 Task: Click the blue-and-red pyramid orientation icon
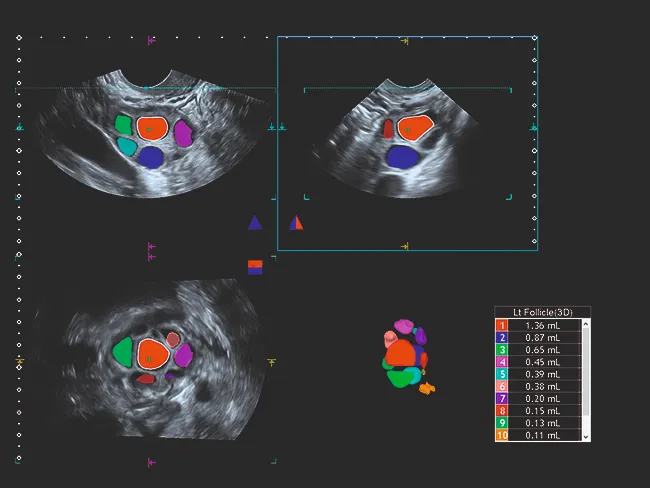(295, 223)
